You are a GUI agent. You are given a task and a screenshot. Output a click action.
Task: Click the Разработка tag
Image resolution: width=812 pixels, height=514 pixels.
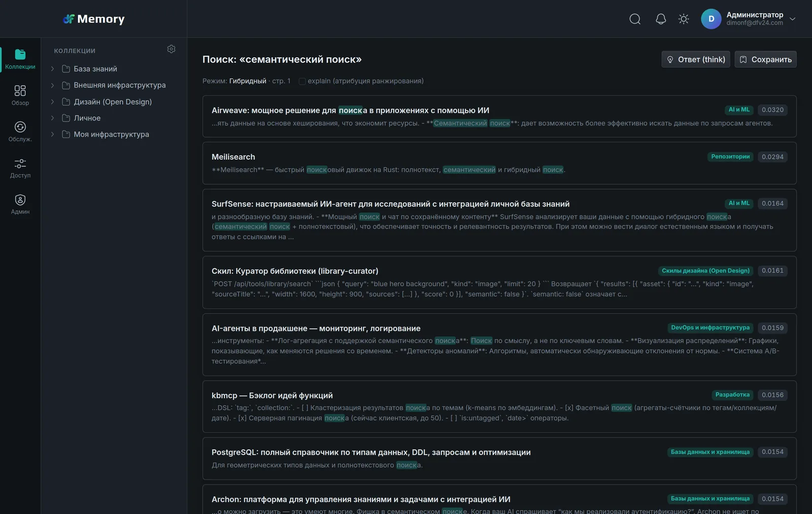(x=732, y=395)
